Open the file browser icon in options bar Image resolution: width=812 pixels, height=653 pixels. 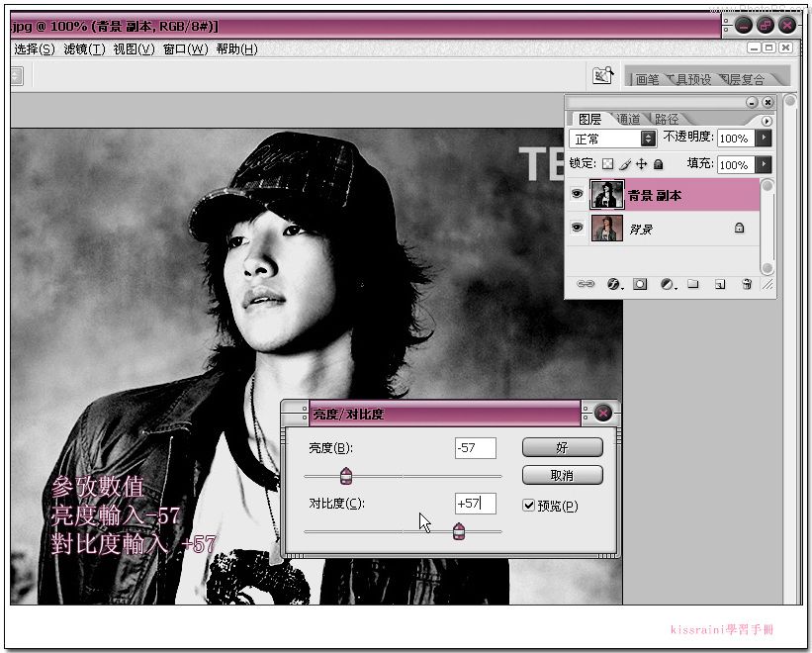click(x=602, y=76)
